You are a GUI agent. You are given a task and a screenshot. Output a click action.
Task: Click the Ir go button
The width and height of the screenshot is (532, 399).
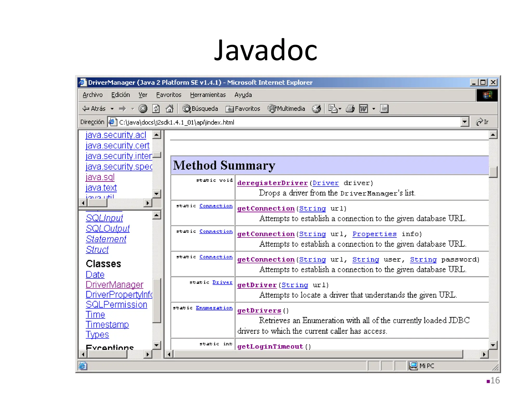pos(482,122)
